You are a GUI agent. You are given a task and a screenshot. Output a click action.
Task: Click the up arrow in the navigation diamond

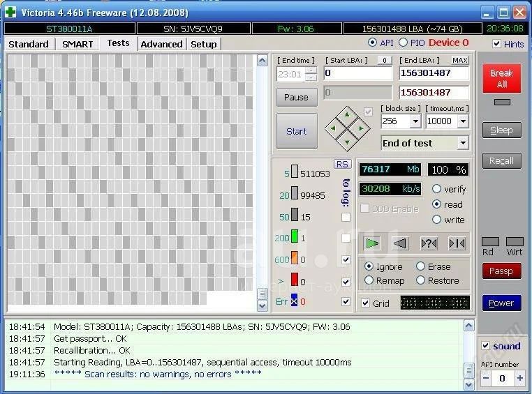pos(347,114)
